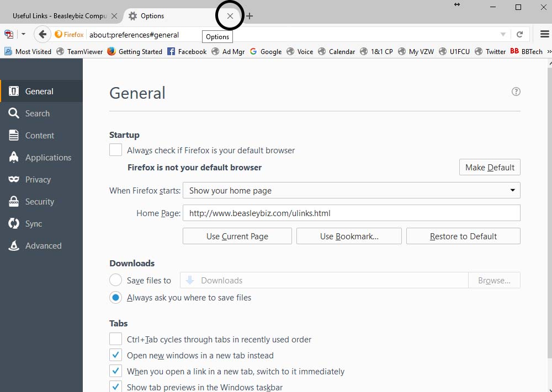The width and height of the screenshot is (552, 392).
Task: Click the Restore to Default button
Action: tap(463, 235)
